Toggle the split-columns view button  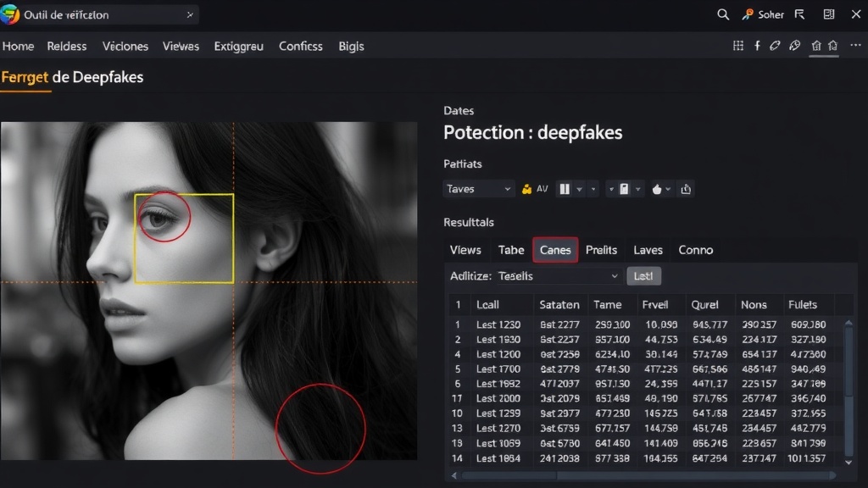pyautogui.click(x=565, y=189)
